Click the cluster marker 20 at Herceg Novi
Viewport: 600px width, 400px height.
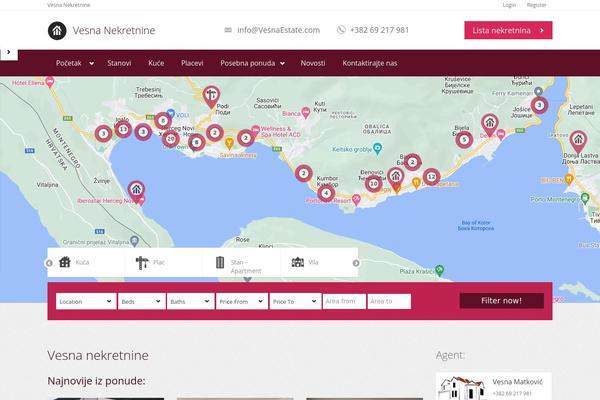click(x=171, y=139)
